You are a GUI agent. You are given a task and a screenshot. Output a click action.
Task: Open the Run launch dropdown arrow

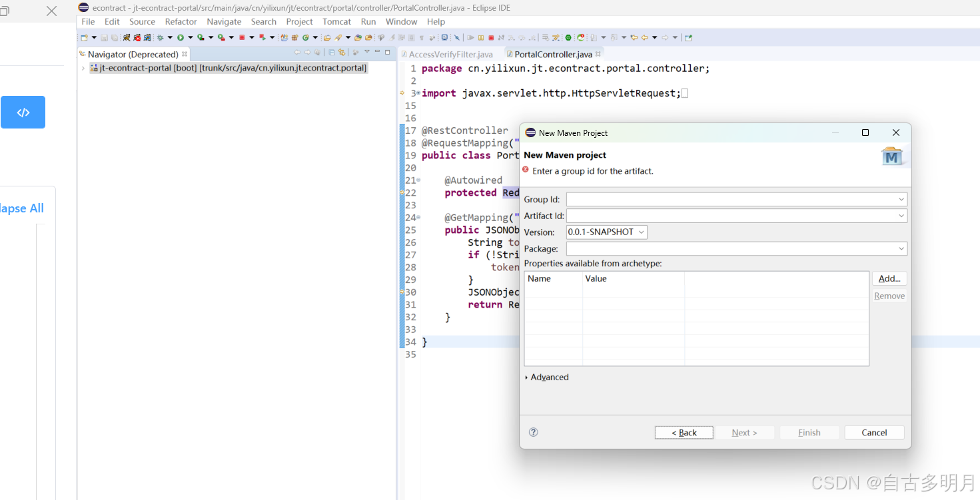(191, 37)
